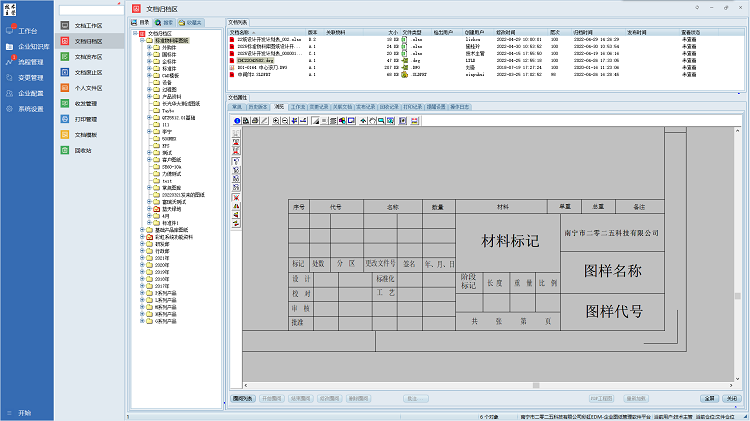This screenshot has height=421, width=750.
Task: Switch to the 历史版本 tab
Action: [258, 107]
